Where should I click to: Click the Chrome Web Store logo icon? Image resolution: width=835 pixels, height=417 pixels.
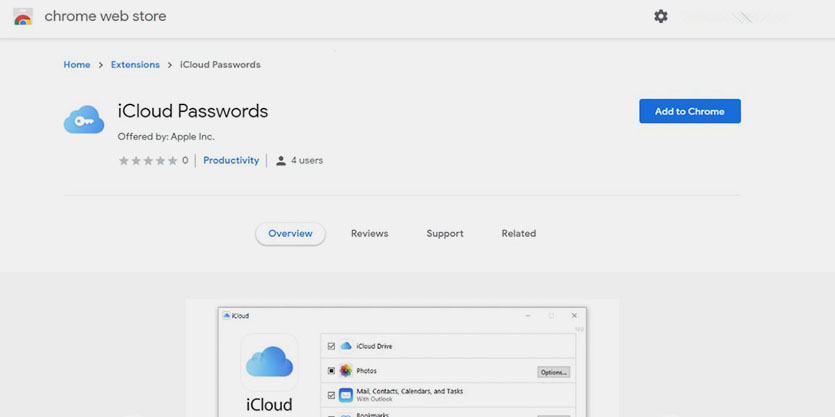tap(23, 17)
